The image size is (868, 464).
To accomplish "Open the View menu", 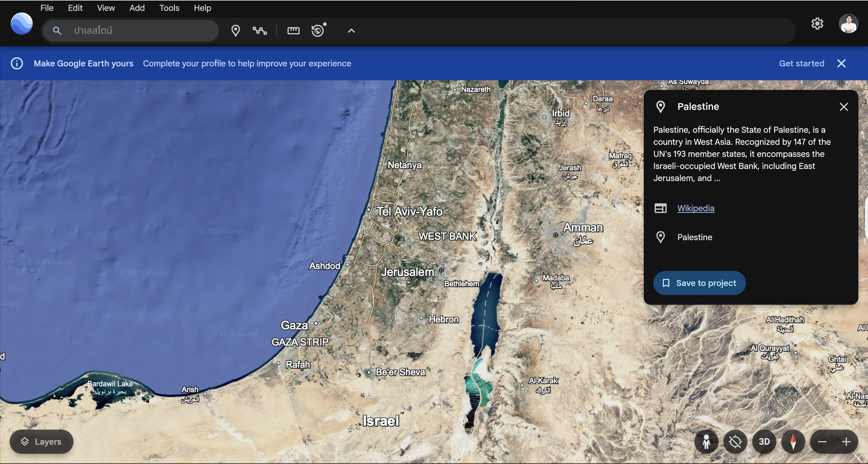I will [106, 8].
